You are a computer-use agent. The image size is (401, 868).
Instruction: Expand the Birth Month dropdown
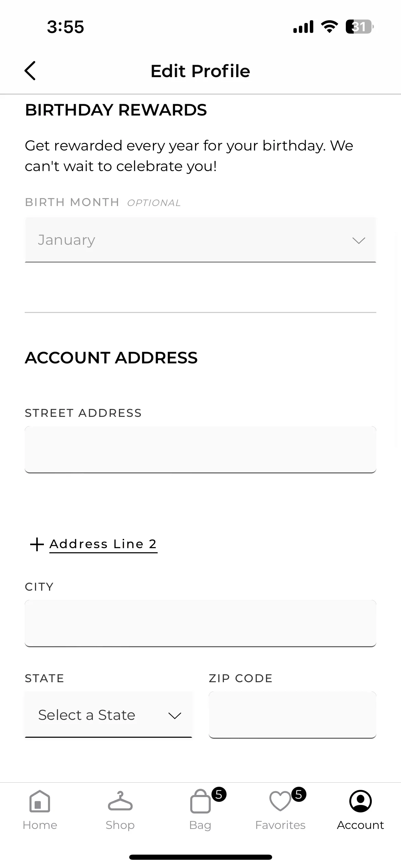200,240
